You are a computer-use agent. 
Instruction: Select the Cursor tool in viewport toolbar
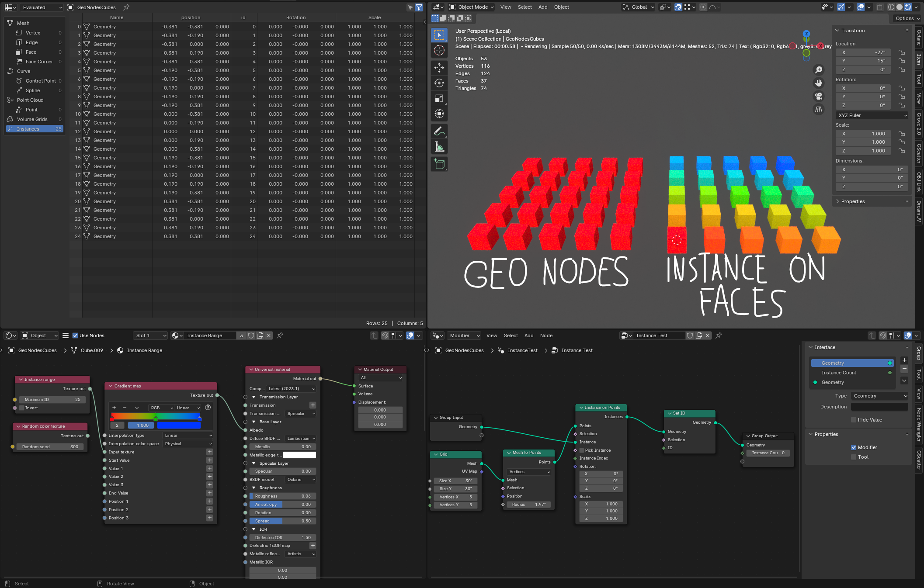pyautogui.click(x=439, y=50)
